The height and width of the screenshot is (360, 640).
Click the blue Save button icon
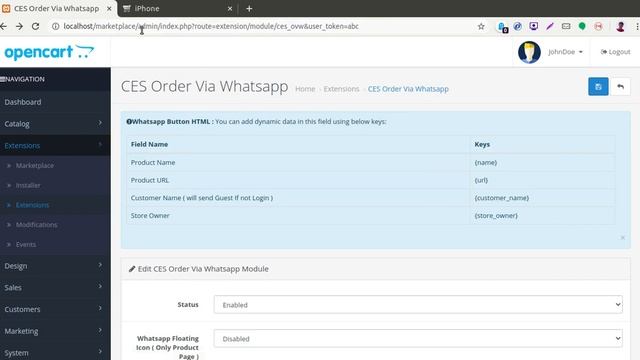coord(598,87)
